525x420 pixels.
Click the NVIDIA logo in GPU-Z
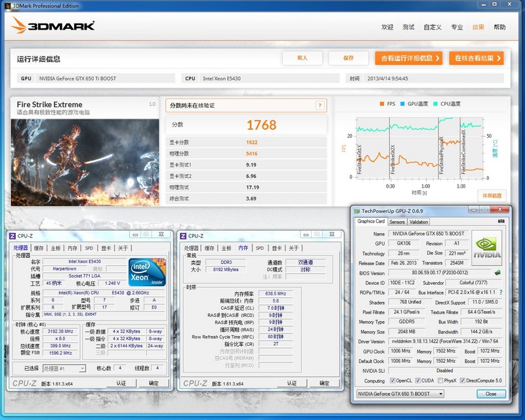click(487, 247)
